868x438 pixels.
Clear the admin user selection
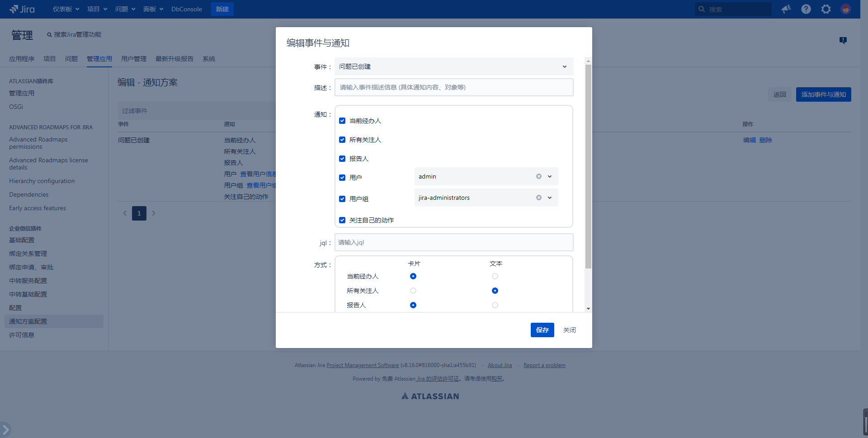pos(539,176)
